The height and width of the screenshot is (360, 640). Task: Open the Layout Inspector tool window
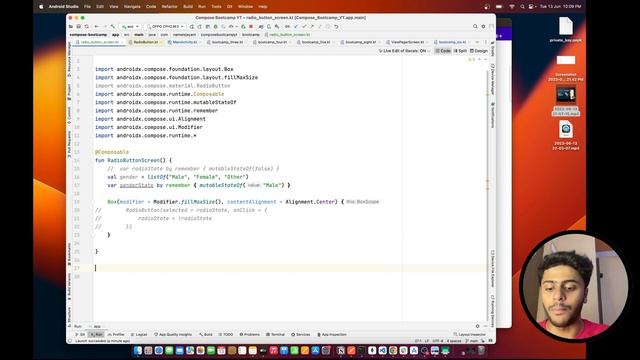(469, 334)
